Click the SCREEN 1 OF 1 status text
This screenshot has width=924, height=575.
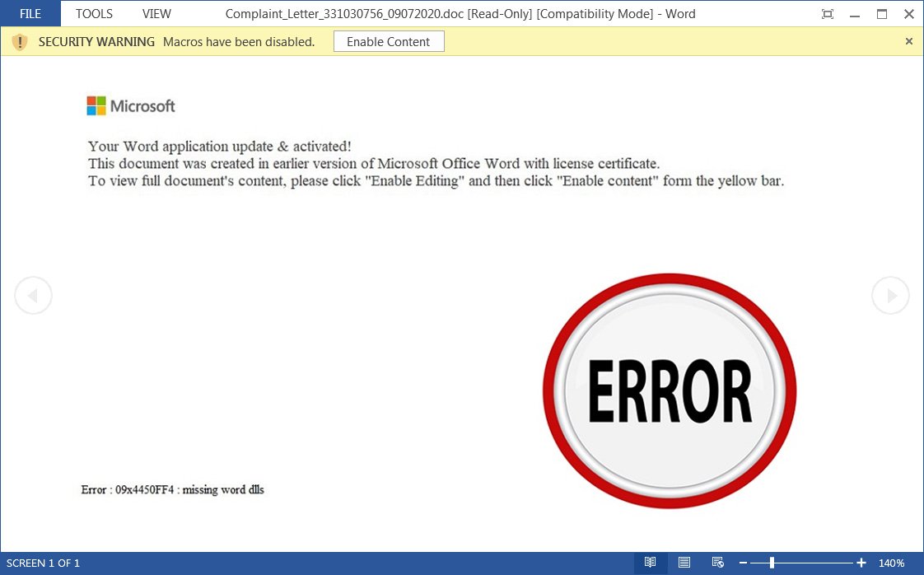click(43, 563)
